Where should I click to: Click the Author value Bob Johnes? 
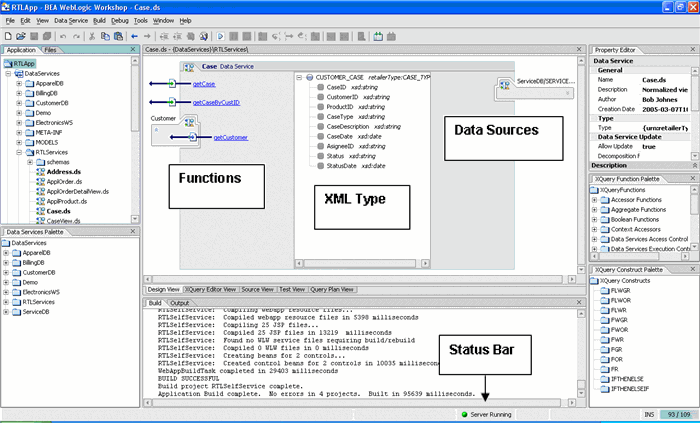click(660, 100)
